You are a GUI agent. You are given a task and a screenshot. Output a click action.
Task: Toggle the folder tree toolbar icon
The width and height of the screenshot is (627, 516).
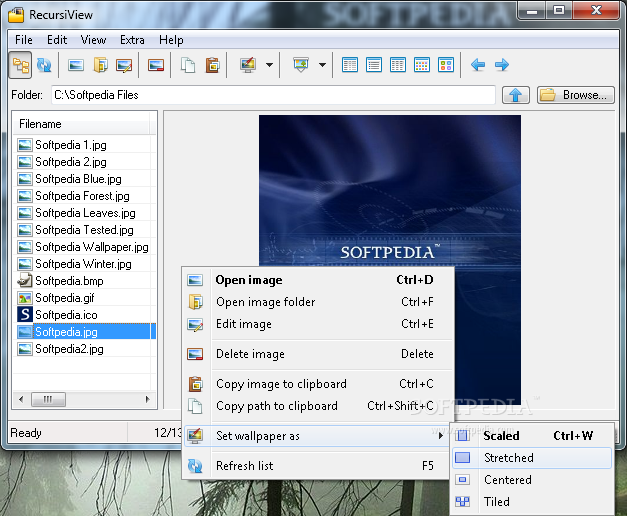click(20, 65)
